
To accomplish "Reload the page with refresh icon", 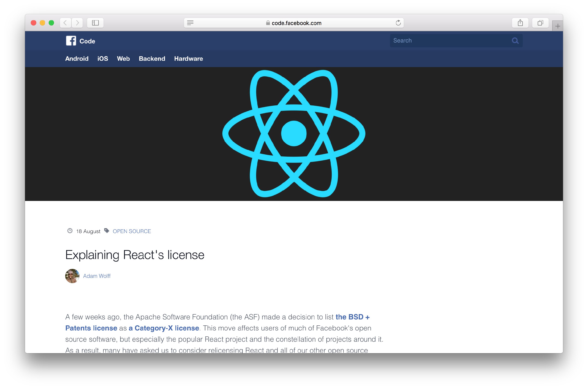I will (398, 23).
